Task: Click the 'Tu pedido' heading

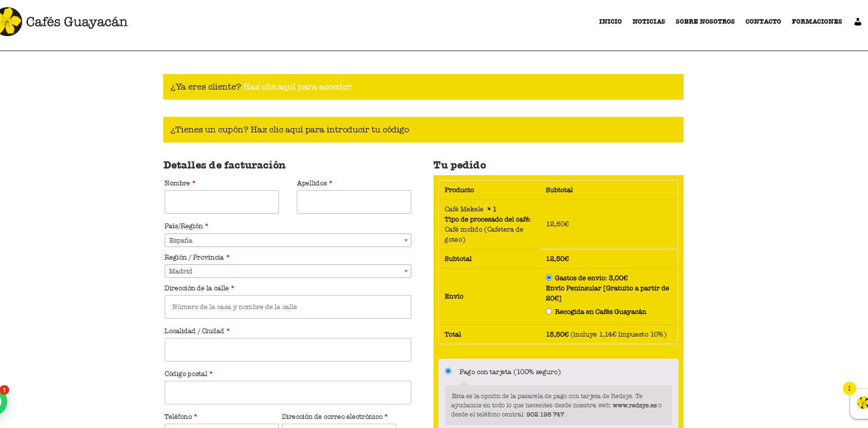Action: 460,165
